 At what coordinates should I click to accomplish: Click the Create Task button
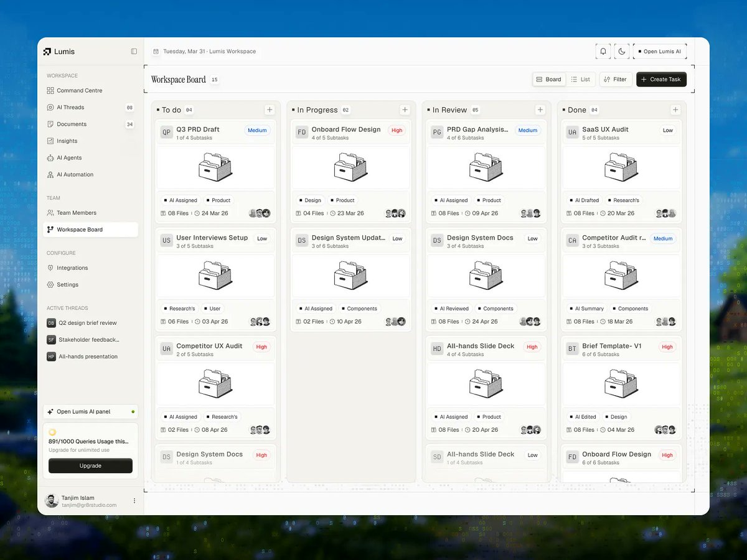tap(661, 80)
